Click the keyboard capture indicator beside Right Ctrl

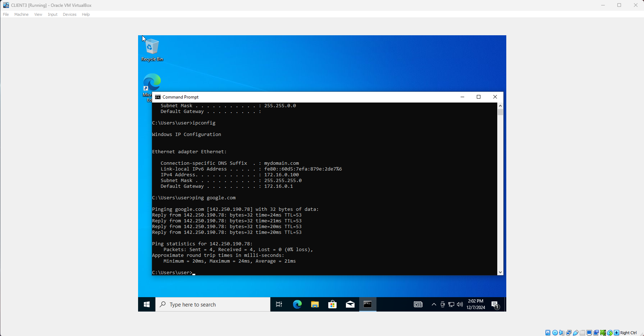point(617,333)
